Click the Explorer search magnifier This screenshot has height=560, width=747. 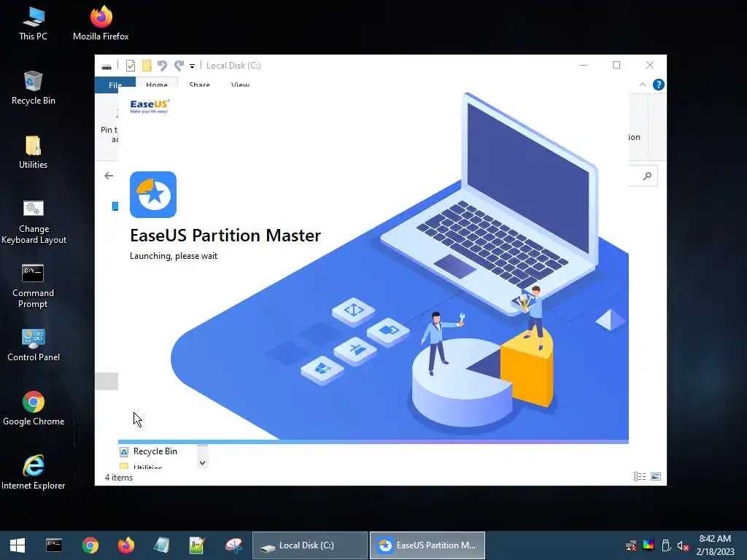pos(647,176)
